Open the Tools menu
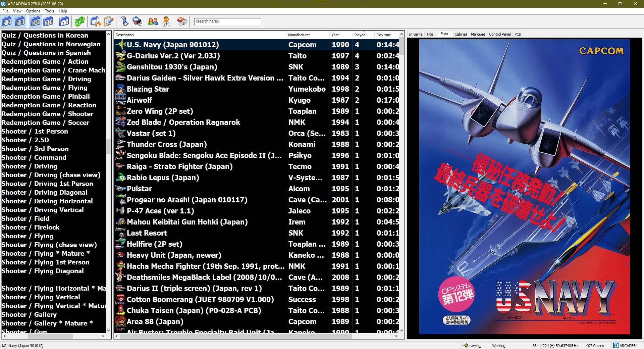644x349 pixels. (49, 11)
